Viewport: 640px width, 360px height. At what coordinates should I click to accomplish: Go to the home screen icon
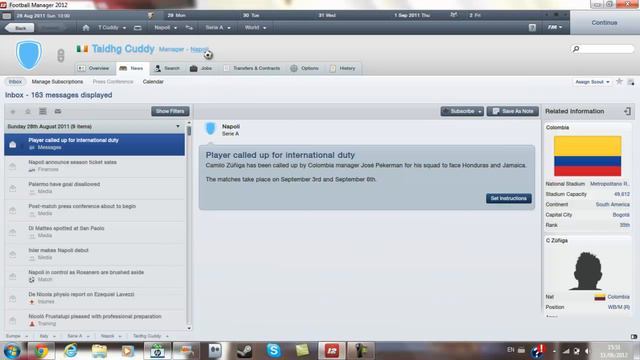coord(86,28)
